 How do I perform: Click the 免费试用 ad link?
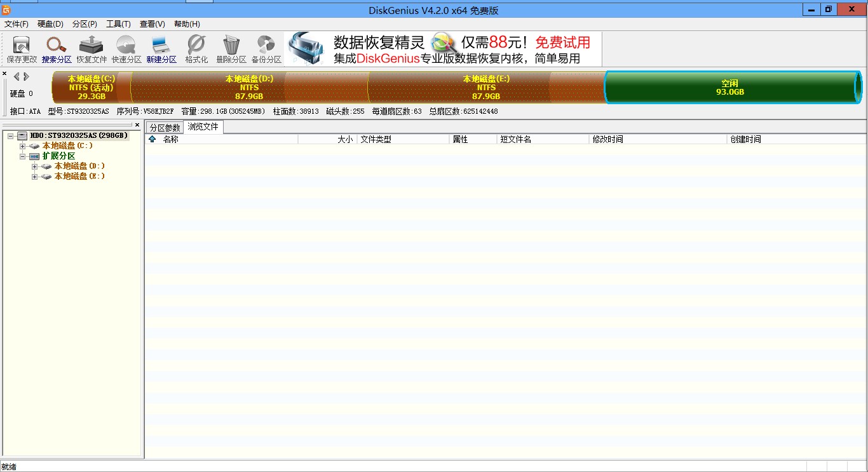[562, 42]
